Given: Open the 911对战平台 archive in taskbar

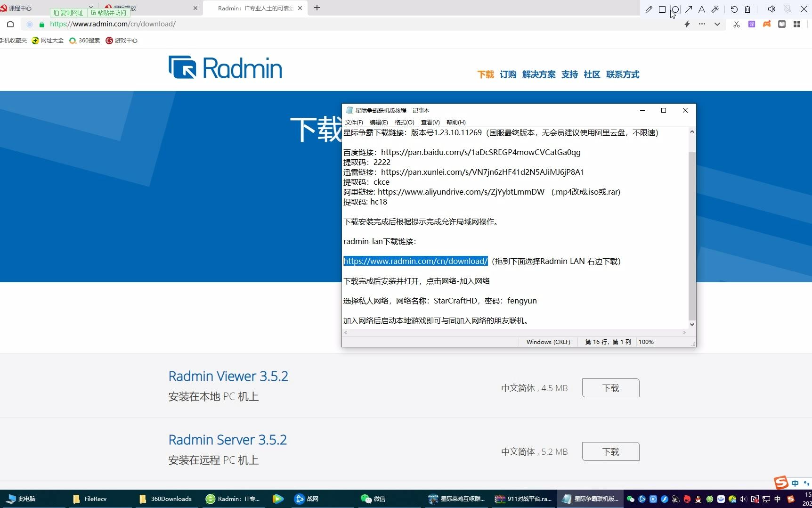Looking at the screenshot, I should tap(523, 499).
